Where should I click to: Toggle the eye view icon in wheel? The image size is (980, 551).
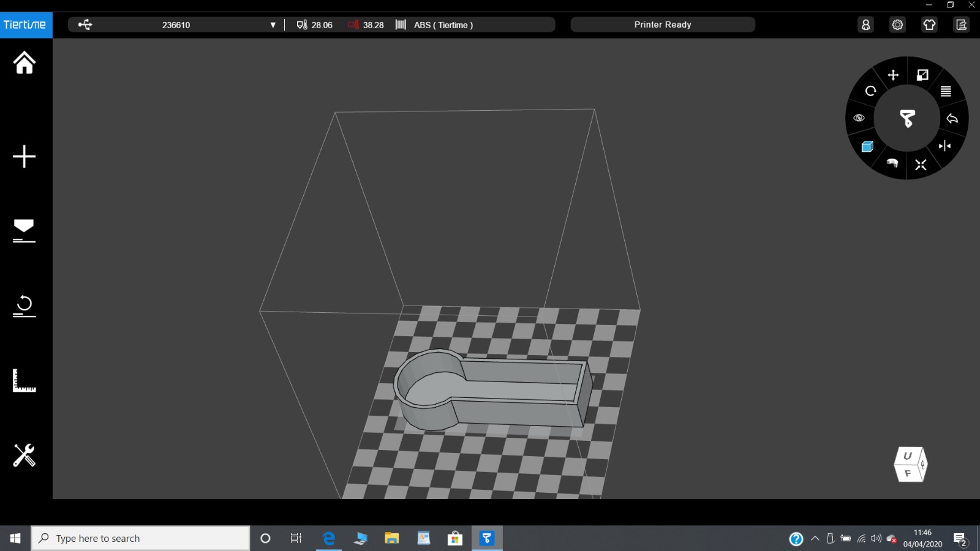pos(859,118)
